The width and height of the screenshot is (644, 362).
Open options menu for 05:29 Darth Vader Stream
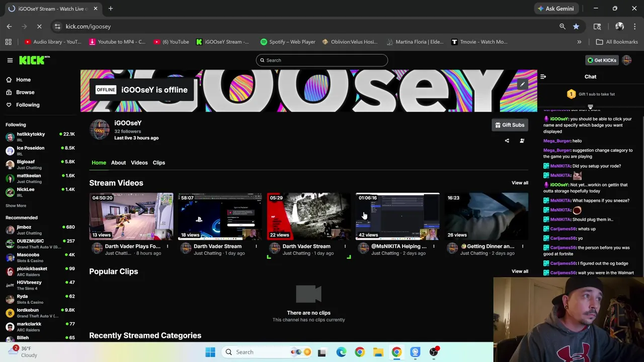click(x=345, y=246)
